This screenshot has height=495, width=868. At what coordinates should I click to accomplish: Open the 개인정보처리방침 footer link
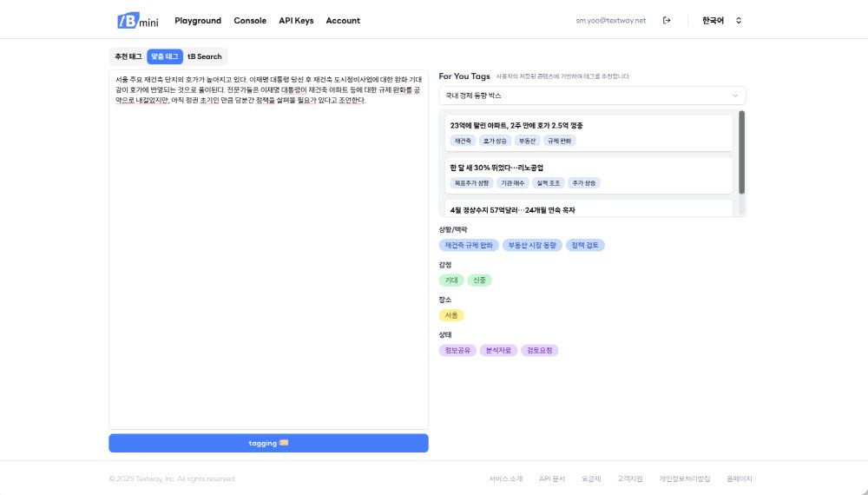point(684,478)
